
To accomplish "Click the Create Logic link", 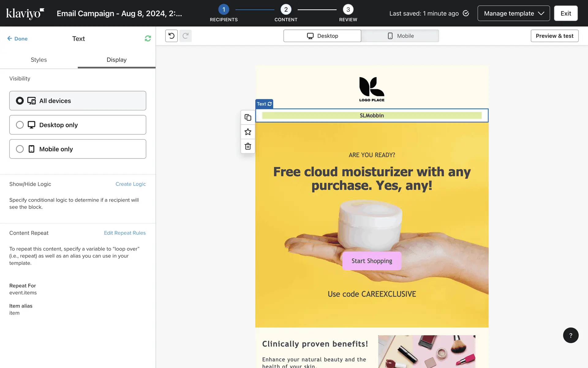I will (130, 184).
